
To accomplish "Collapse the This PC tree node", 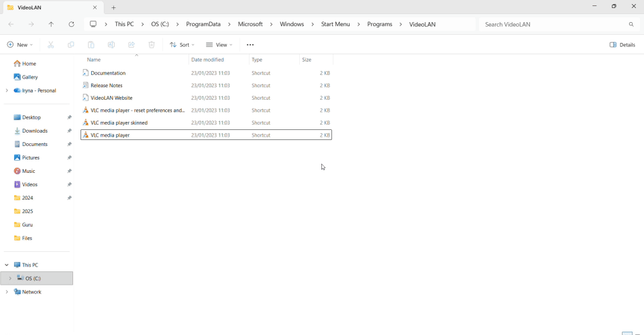I will click(7, 265).
